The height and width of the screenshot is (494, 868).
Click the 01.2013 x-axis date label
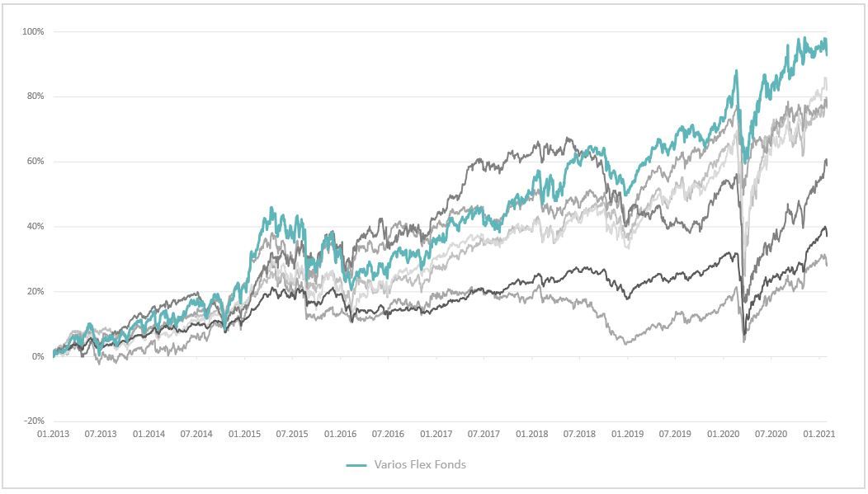(54, 434)
